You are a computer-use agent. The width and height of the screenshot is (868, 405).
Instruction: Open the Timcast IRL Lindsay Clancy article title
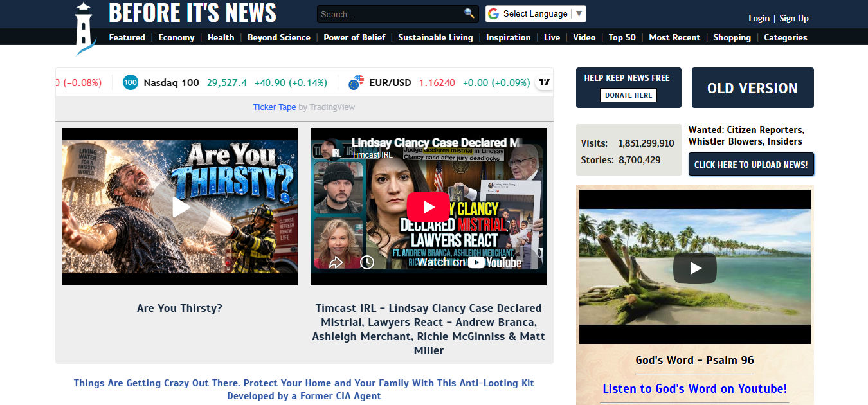(429, 329)
